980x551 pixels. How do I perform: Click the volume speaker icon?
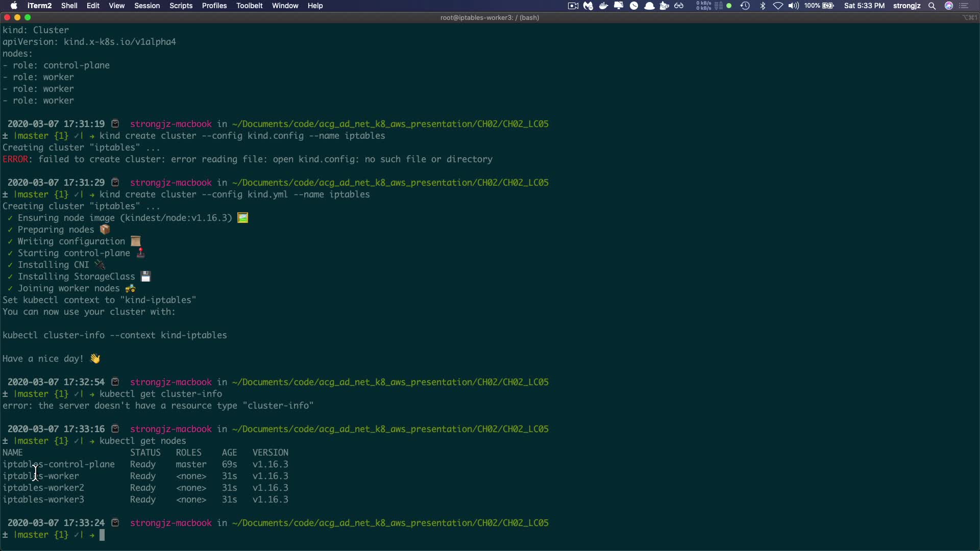[793, 6]
